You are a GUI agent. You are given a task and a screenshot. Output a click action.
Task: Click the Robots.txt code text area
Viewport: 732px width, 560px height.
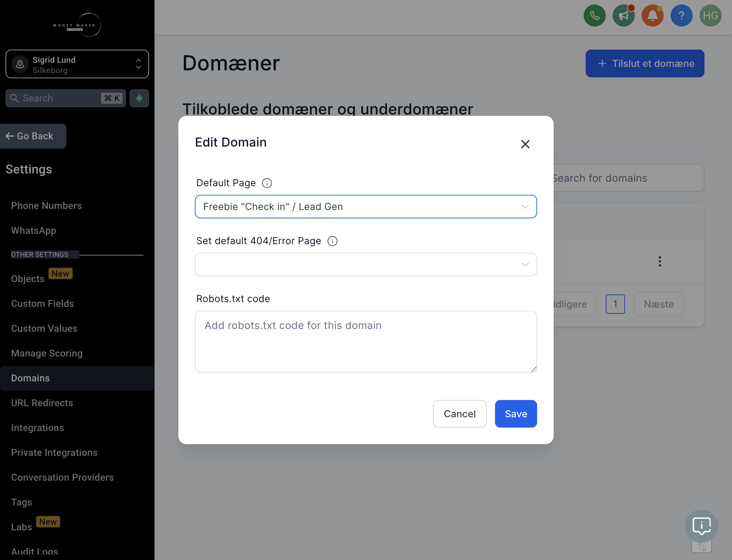(366, 342)
